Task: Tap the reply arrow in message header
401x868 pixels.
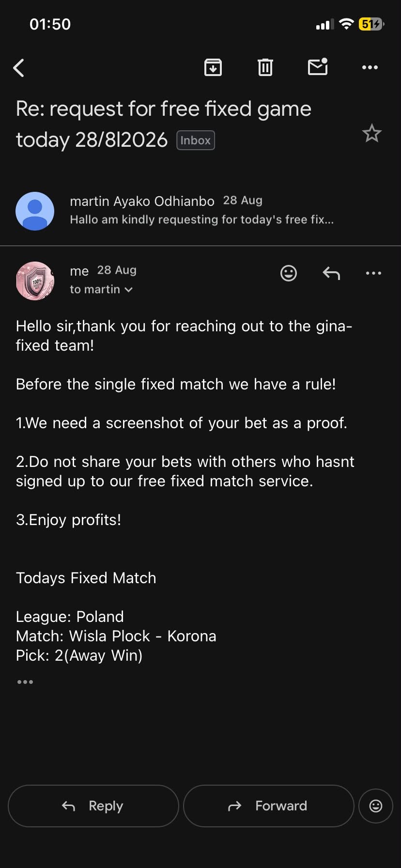Action: [x=331, y=274]
